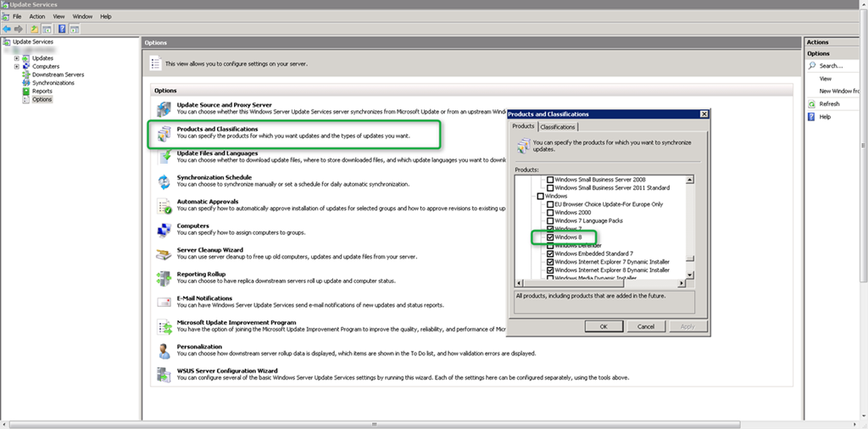Switch to the Classifications tab

tap(558, 127)
